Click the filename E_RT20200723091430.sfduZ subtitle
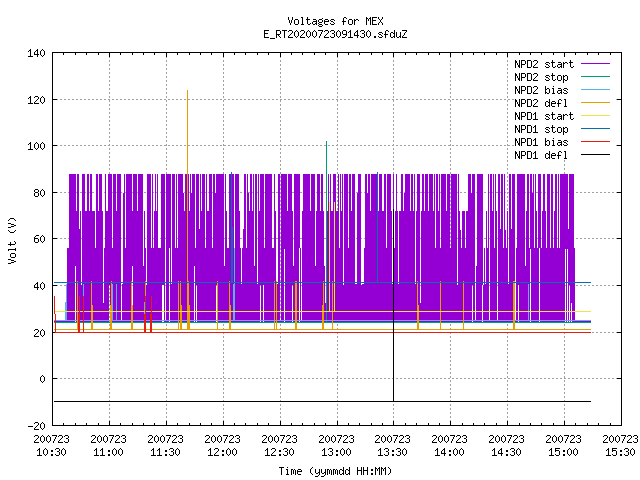The width and height of the screenshot is (640, 480). [x=335, y=34]
